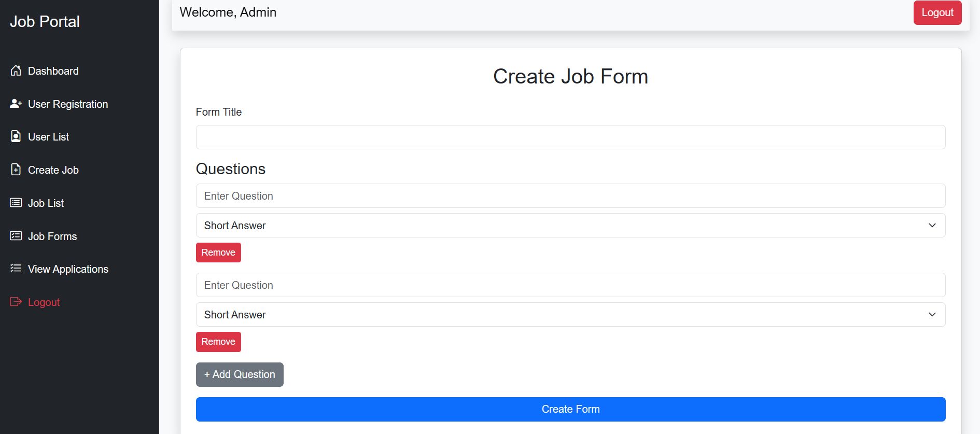980x434 pixels.
Task: Select User Registration from the sidebar
Action: click(68, 104)
